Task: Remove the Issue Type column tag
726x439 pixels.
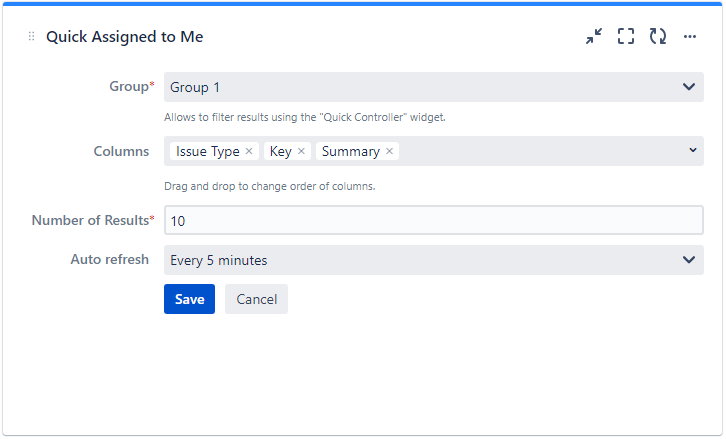Action: point(249,152)
